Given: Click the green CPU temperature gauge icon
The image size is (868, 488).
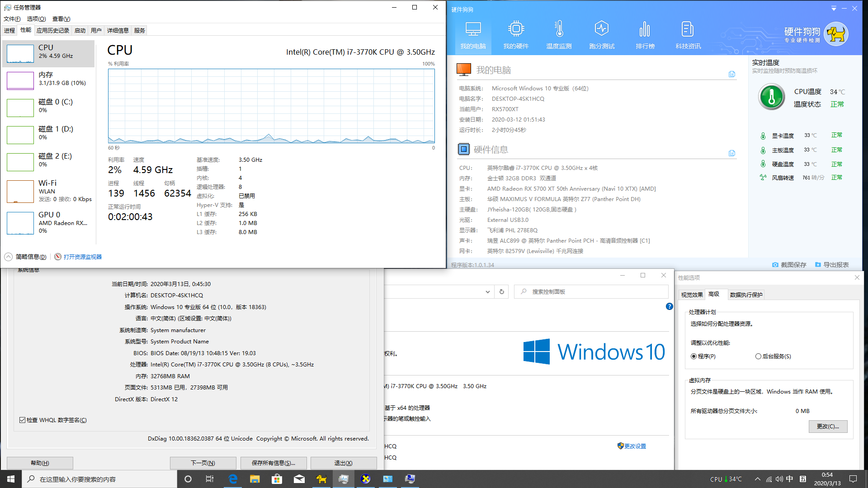Looking at the screenshot, I should click(771, 97).
